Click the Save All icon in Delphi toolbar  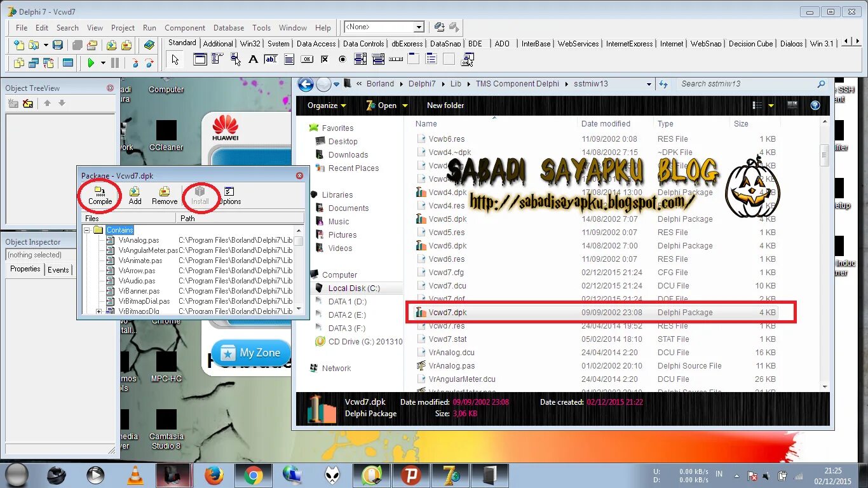pyautogui.click(x=78, y=45)
